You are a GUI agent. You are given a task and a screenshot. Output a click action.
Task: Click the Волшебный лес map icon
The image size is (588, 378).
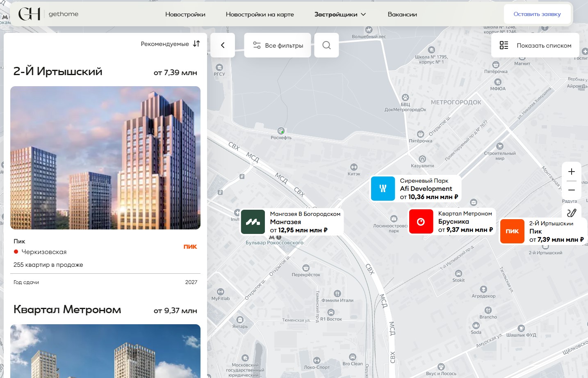pos(369,30)
